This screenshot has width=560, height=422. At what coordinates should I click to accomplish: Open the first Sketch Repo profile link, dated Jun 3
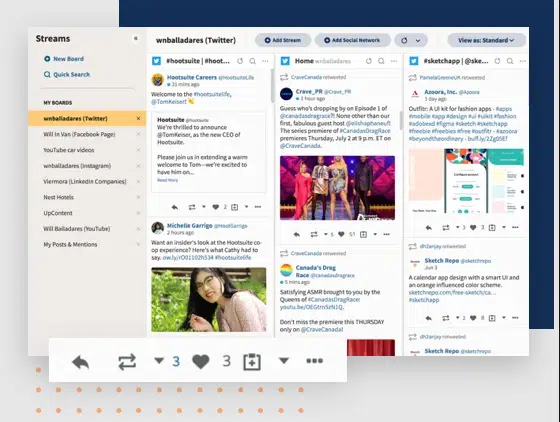pos(441,261)
